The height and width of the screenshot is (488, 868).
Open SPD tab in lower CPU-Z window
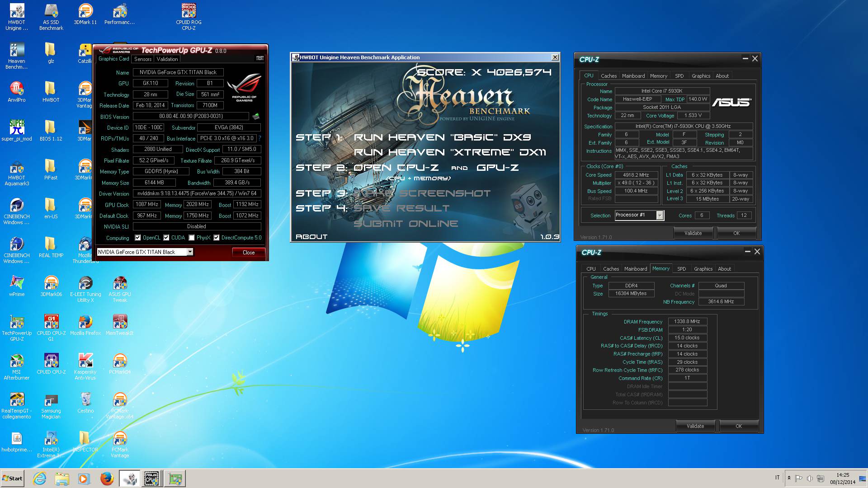coord(681,269)
